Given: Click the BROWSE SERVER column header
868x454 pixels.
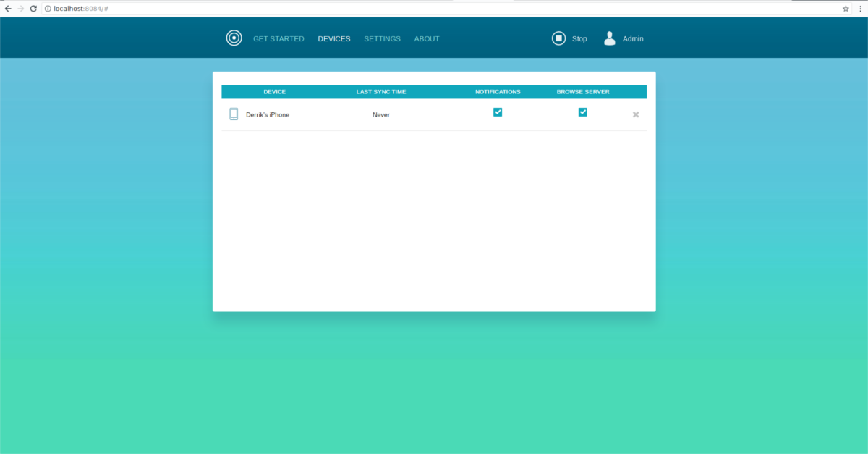Looking at the screenshot, I should point(583,92).
